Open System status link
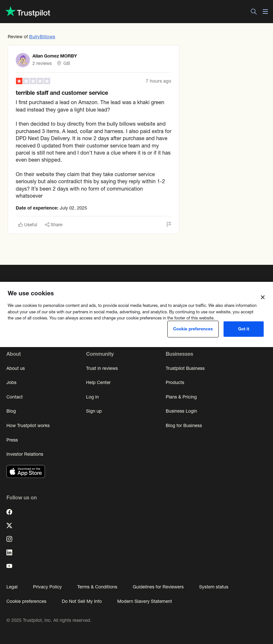Viewport: 273px width, 644px height. (214, 587)
